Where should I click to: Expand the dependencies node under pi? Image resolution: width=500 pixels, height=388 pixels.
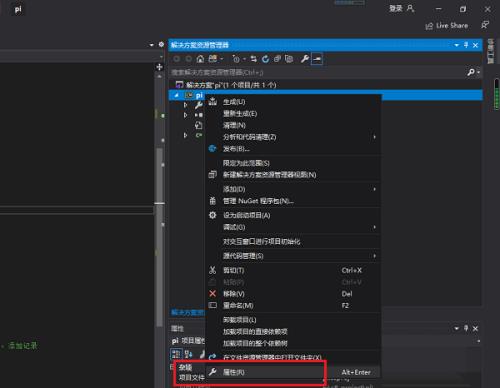pos(186,115)
